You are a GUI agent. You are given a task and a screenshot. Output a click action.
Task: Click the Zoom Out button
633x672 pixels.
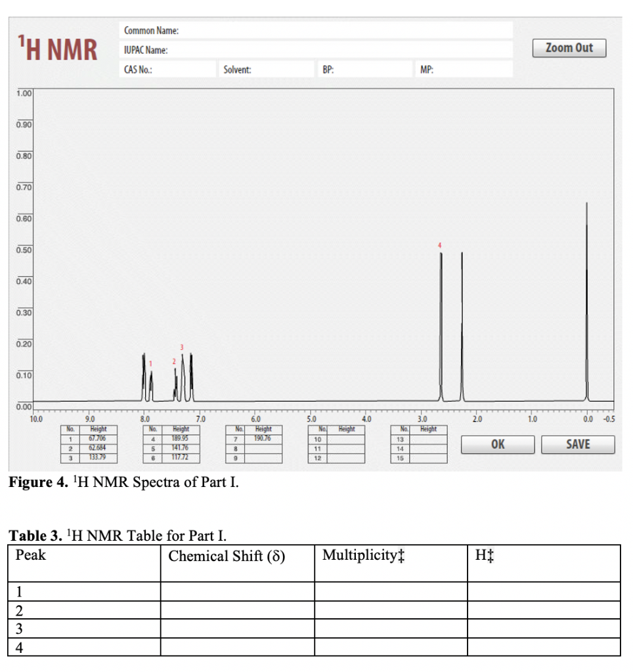pyautogui.click(x=569, y=48)
